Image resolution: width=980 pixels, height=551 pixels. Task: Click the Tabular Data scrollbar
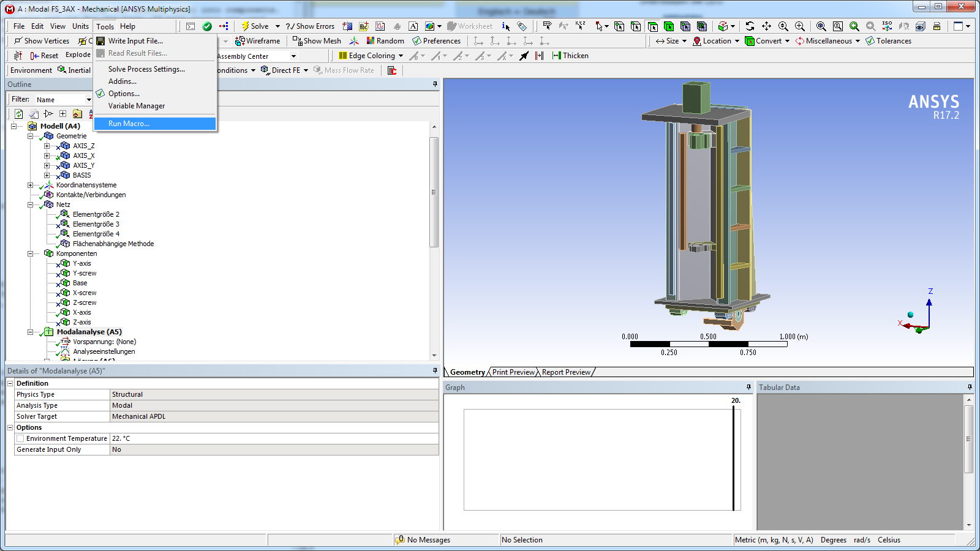[x=969, y=462]
